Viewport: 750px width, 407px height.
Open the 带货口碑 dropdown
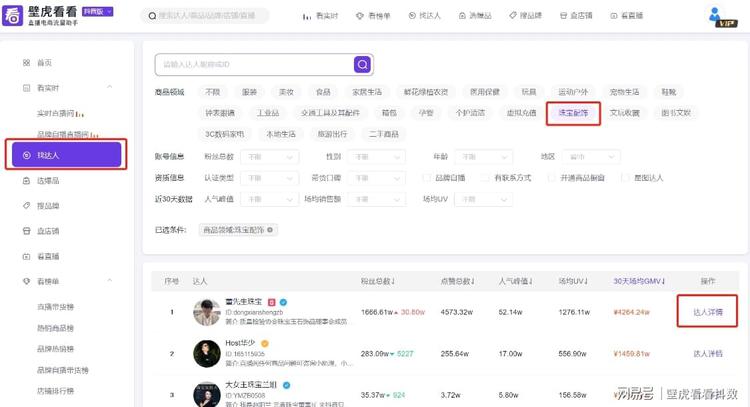[x=376, y=178]
